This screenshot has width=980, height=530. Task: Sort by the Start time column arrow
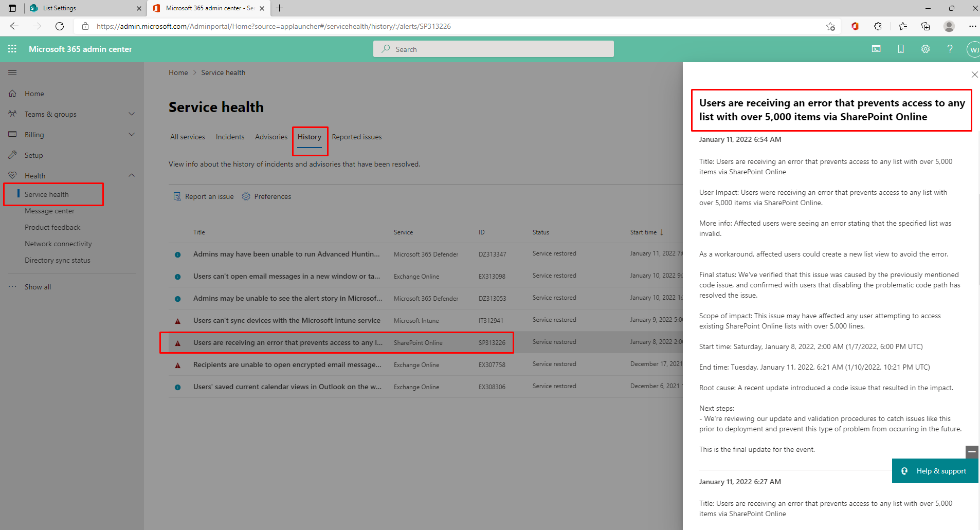[662, 232]
